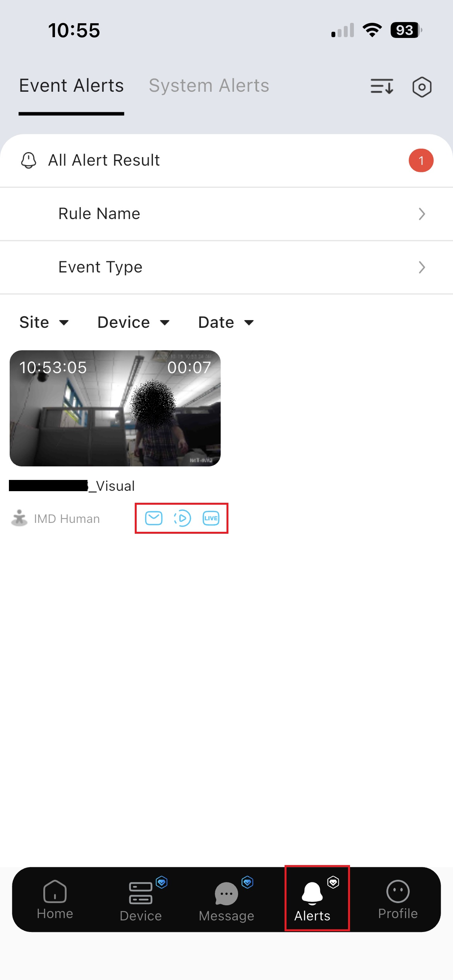The height and width of the screenshot is (980, 453).
Task: Open the Event Type row
Action: coord(226,267)
